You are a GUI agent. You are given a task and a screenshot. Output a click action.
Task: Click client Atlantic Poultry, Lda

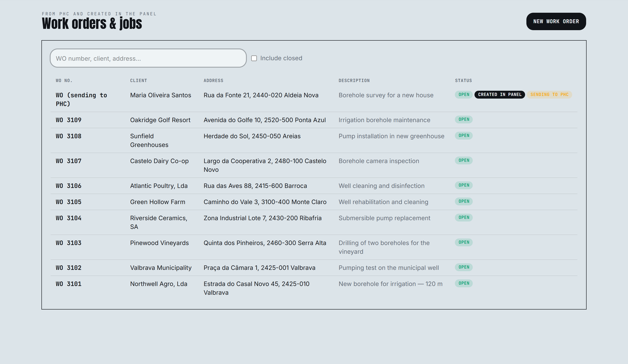click(159, 186)
